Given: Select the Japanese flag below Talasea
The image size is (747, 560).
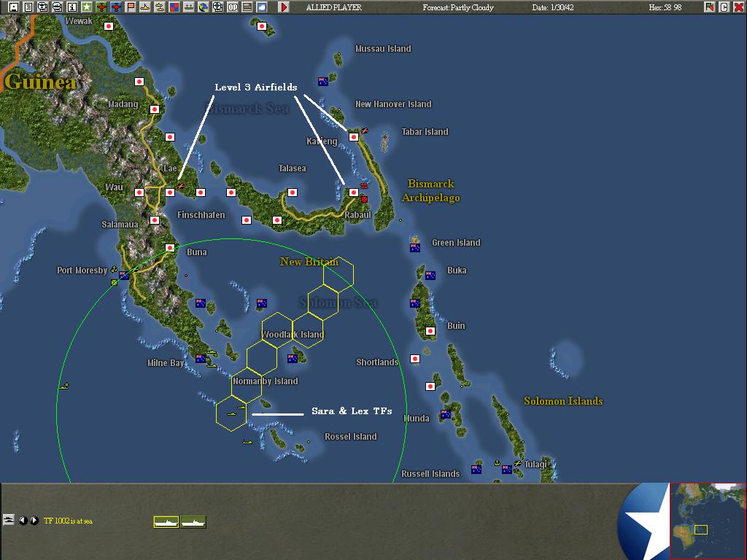Looking at the screenshot, I should pyautogui.click(x=292, y=192).
